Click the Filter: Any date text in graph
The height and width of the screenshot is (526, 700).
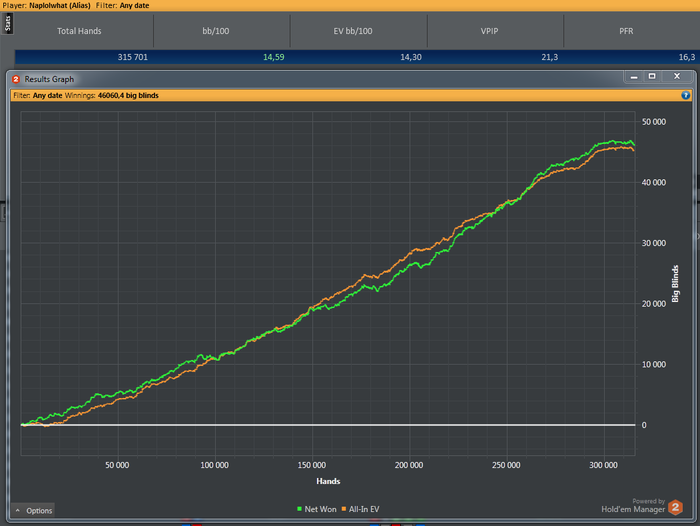tap(38, 95)
